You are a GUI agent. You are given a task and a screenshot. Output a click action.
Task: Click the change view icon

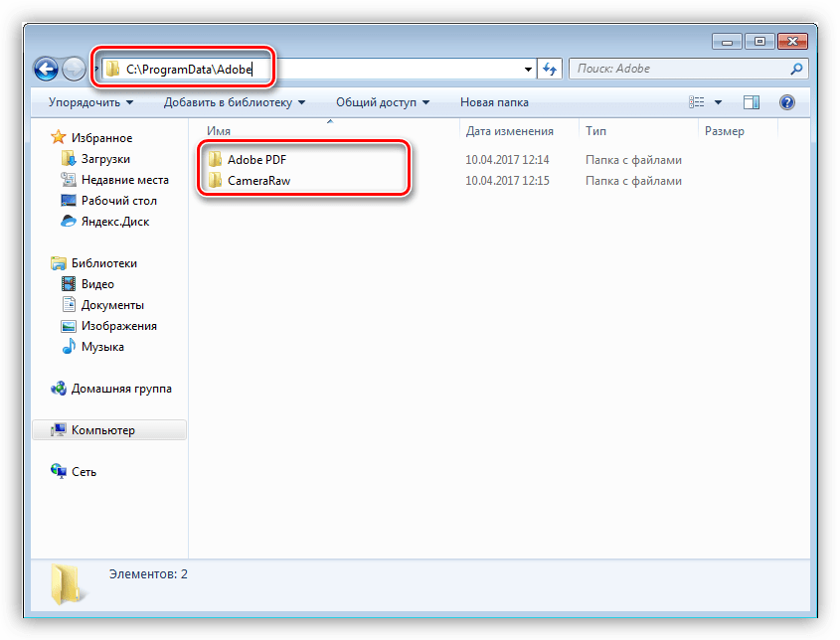(x=697, y=102)
